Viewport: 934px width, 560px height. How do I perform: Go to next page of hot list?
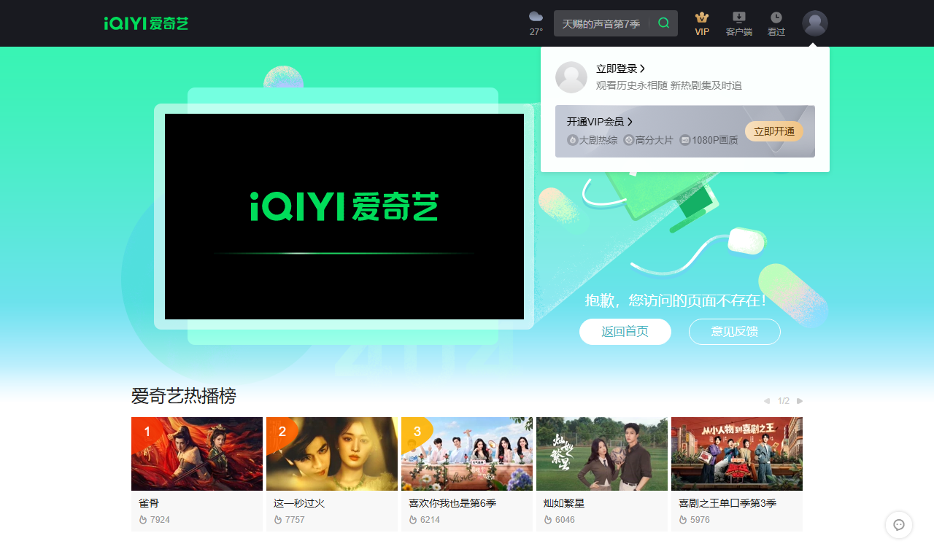point(800,401)
